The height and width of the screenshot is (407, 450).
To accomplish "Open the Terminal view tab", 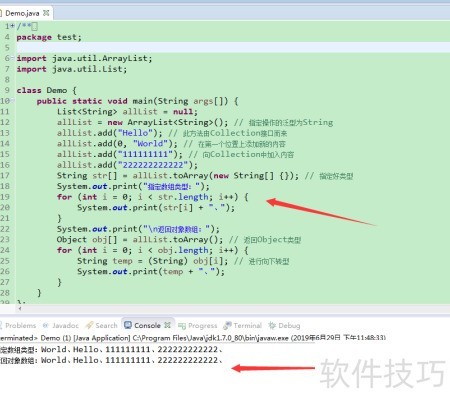I will pos(247,325).
